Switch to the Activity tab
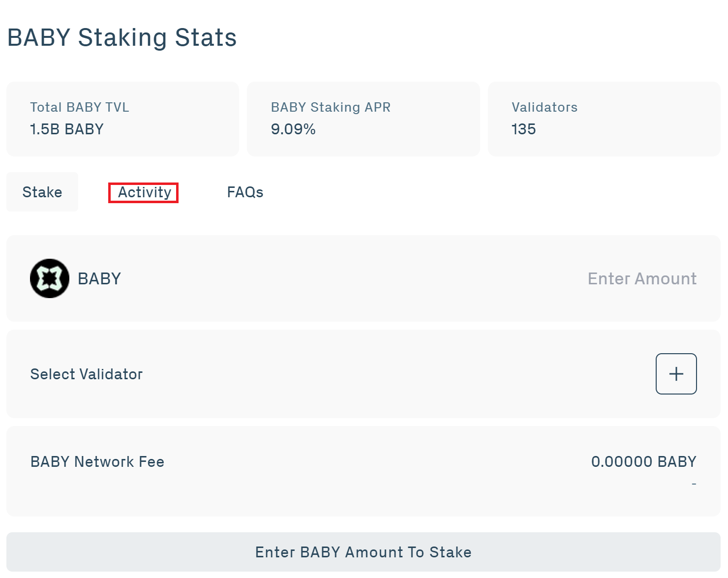The width and height of the screenshot is (728, 578). tap(143, 192)
